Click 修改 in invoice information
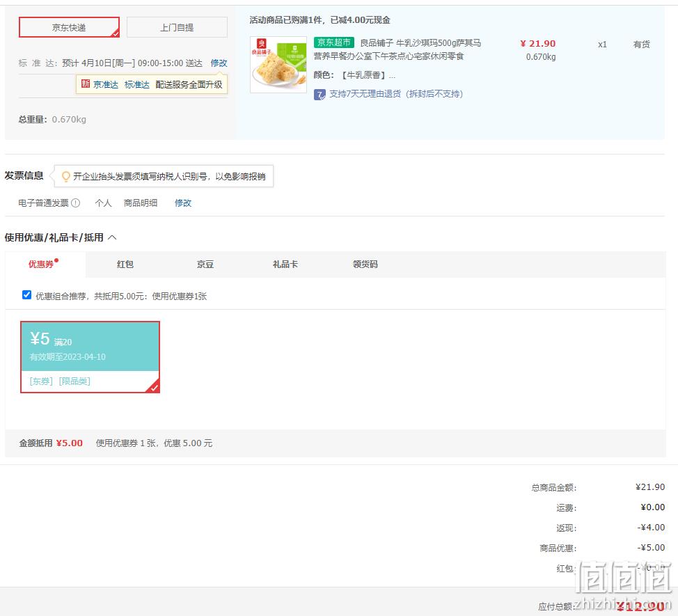This screenshot has height=616, width=678. coord(183,203)
